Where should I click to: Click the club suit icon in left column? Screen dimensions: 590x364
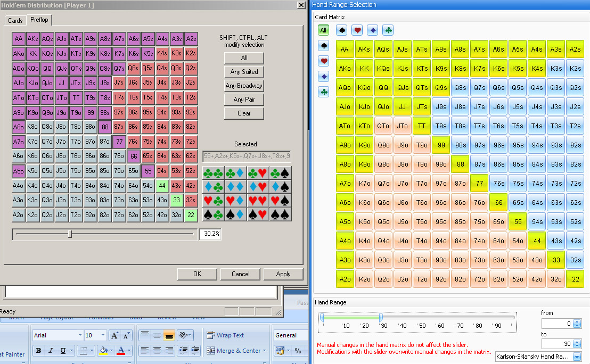tap(323, 92)
